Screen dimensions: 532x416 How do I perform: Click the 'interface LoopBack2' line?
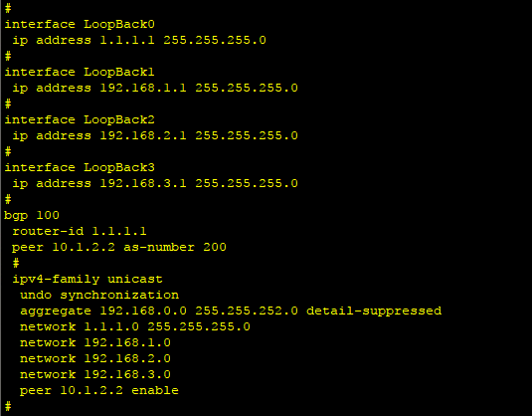point(80,119)
